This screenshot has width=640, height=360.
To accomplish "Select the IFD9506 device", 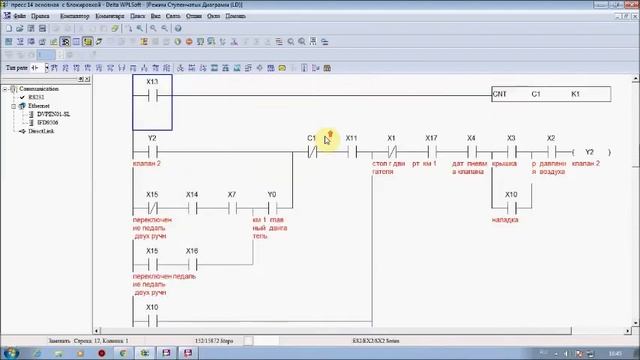I will point(48,122).
